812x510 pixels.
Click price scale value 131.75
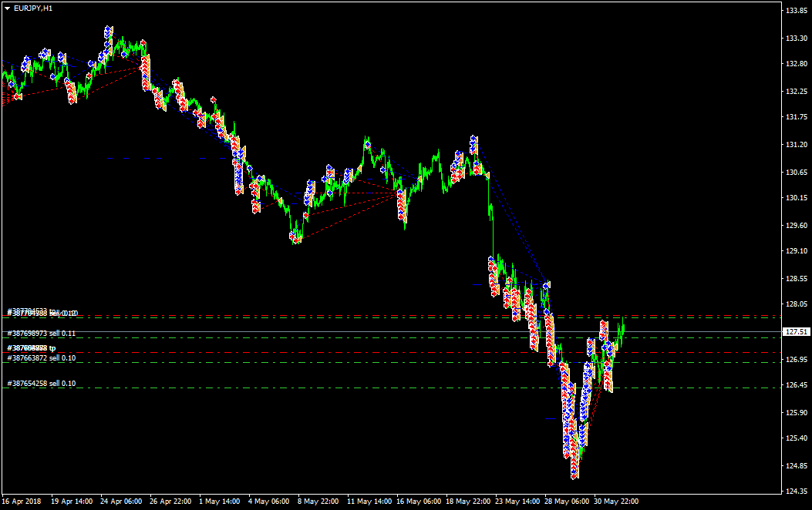[x=797, y=117]
